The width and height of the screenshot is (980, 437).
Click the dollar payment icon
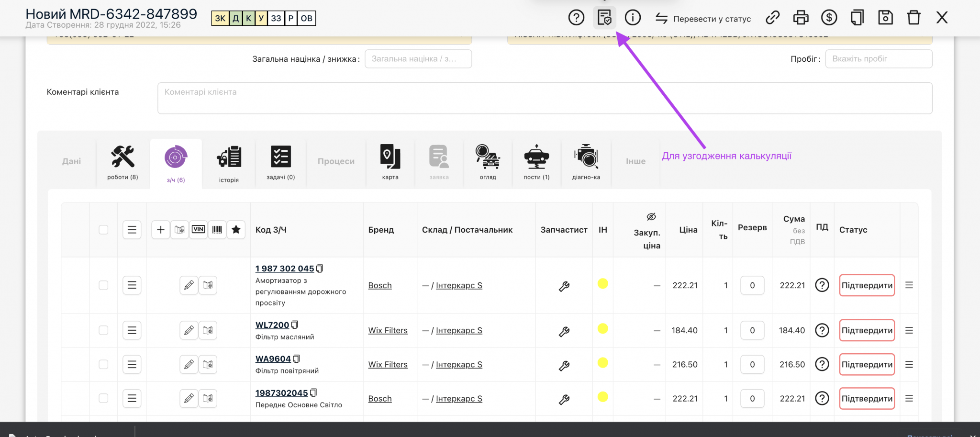pos(829,18)
